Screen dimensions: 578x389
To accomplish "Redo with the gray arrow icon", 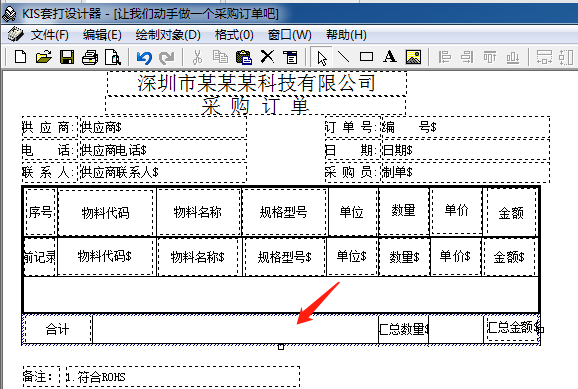I will (x=167, y=58).
